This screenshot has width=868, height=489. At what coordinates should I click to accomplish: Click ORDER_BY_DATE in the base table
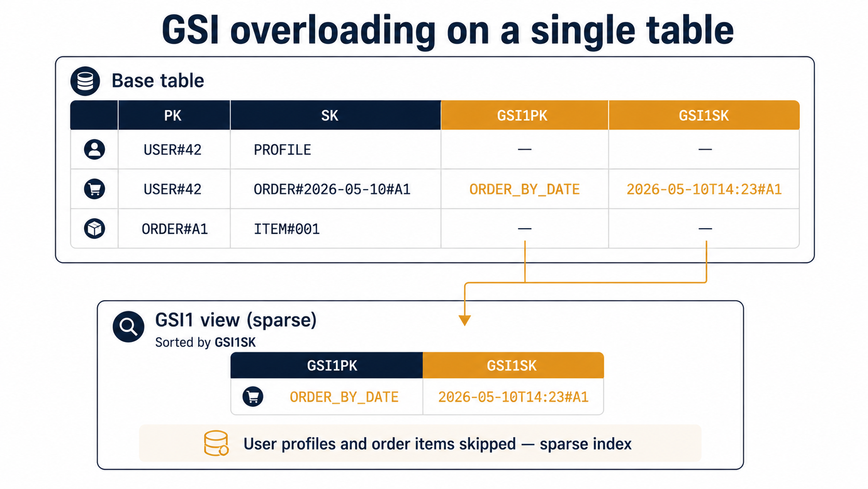point(524,190)
